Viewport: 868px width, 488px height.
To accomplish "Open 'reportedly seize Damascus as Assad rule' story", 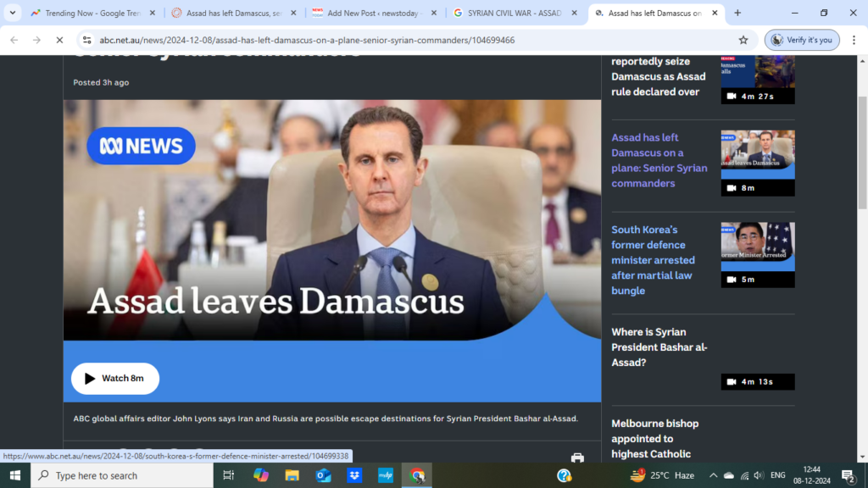I will [658, 76].
